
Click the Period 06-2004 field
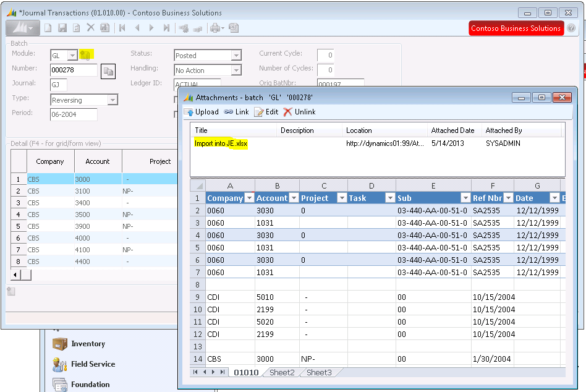pos(74,114)
